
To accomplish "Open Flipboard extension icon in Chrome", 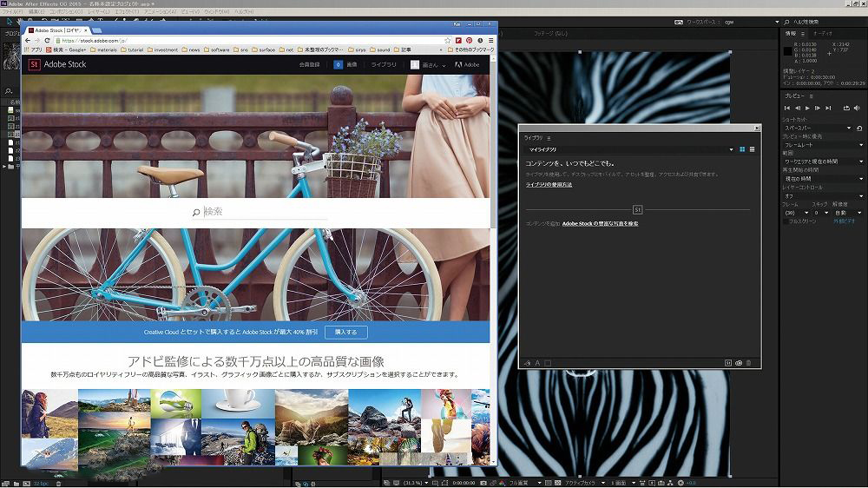I will 459,41.
